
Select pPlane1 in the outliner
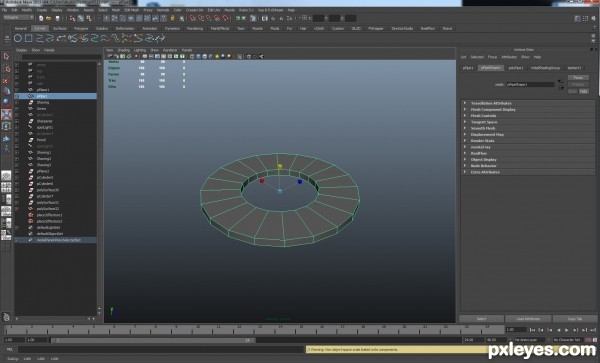(x=43, y=90)
